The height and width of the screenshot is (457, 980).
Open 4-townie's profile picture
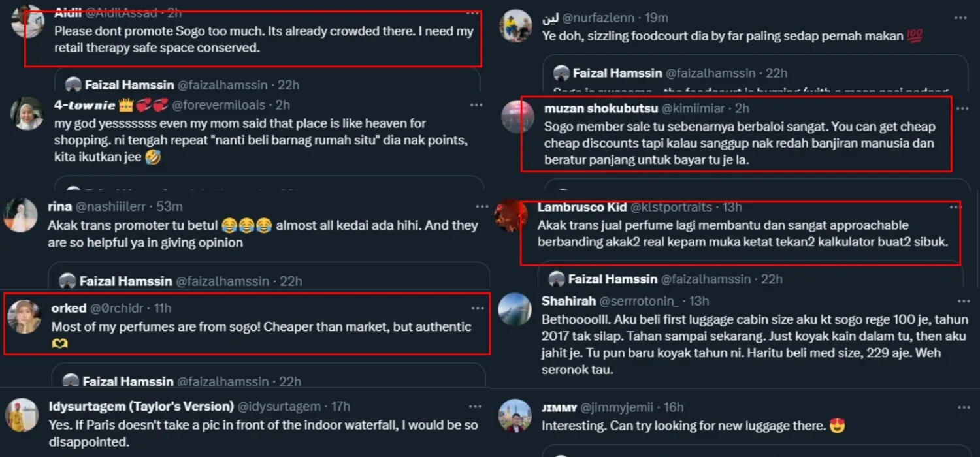(x=27, y=114)
